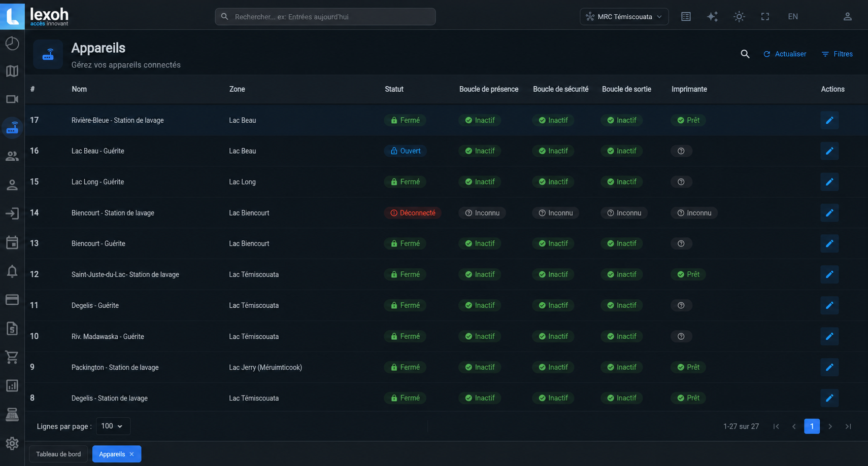
Task: Select page 1 in pagination
Action: pyautogui.click(x=812, y=426)
